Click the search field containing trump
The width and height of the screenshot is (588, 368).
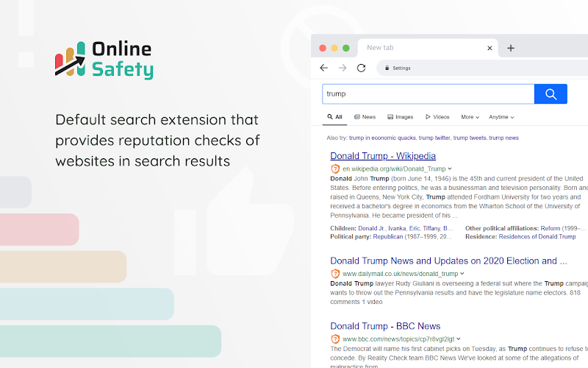(x=429, y=94)
